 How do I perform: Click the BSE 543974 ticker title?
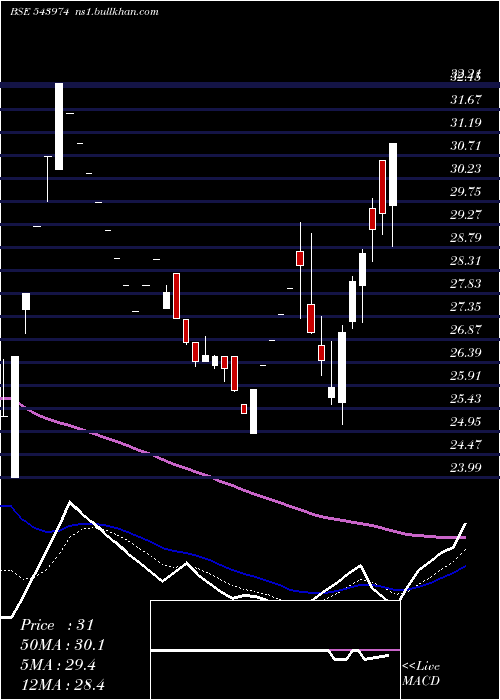coord(39,12)
